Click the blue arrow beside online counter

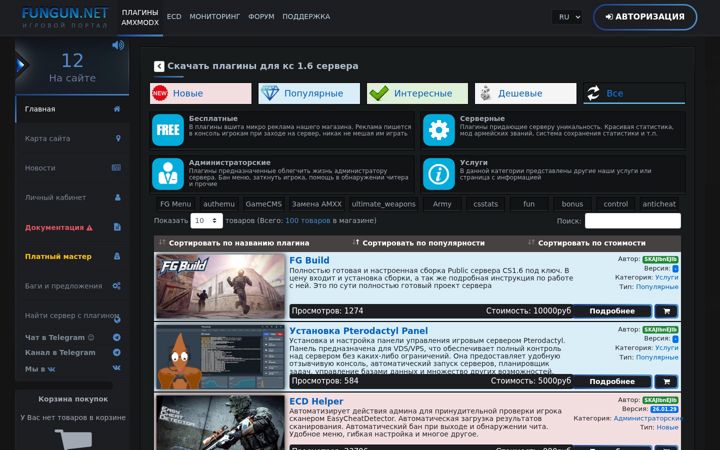coord(21,65)
